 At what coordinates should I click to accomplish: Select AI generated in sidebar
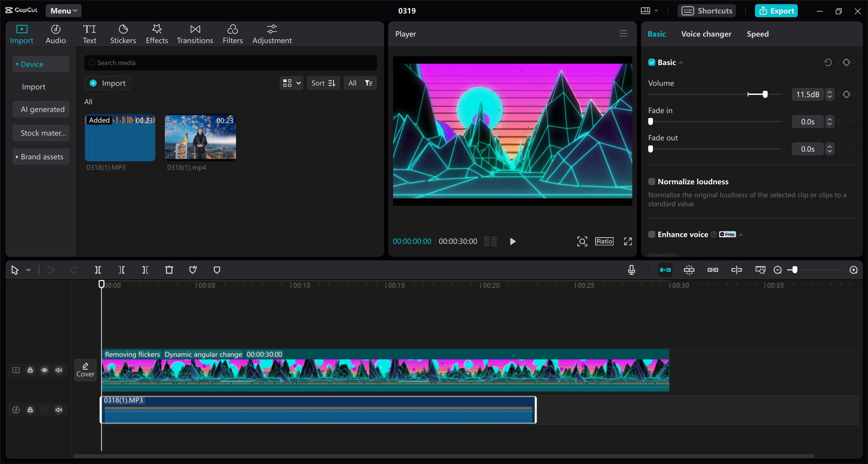pyautogui.click(x=41, y=109)
